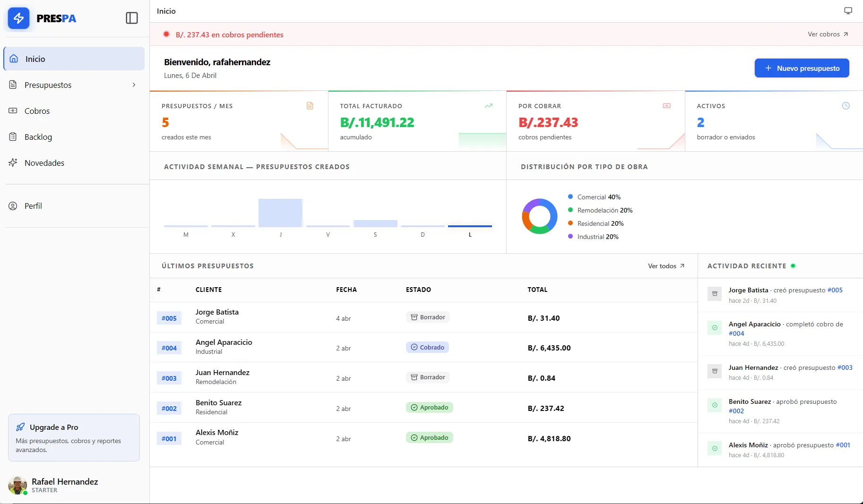Click Rafael Hernandez's profile avatar
The image size is (863, 504).
17,485
